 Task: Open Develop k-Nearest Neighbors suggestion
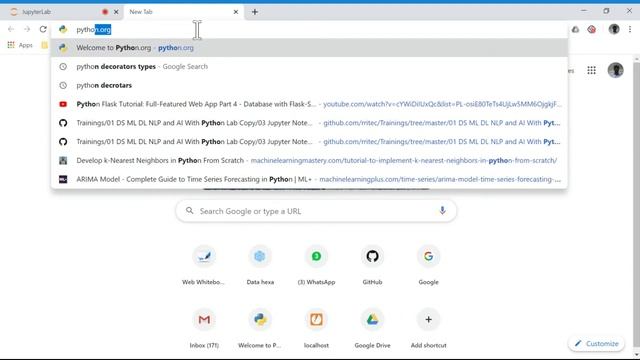(309, 160)
